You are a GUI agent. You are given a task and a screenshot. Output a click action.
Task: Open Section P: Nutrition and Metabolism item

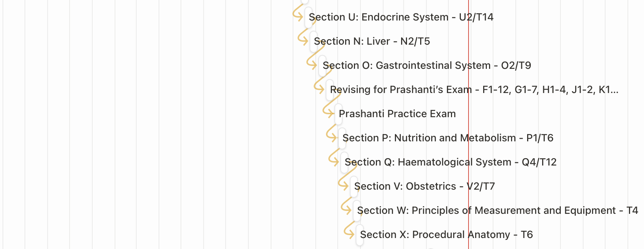click(448, 138)
